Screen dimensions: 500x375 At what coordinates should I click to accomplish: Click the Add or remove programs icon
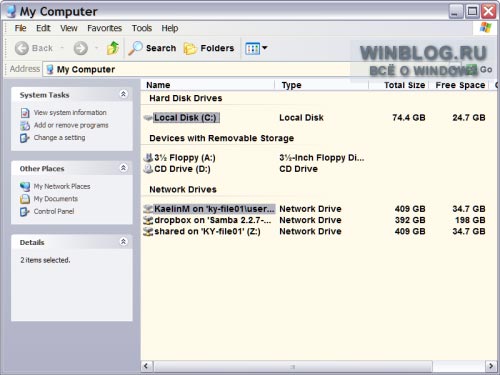click(x=25, y=126)
